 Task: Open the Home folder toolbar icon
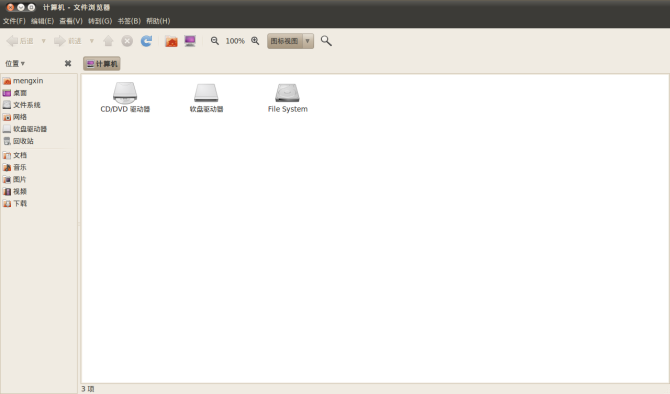tap(171, 41)
